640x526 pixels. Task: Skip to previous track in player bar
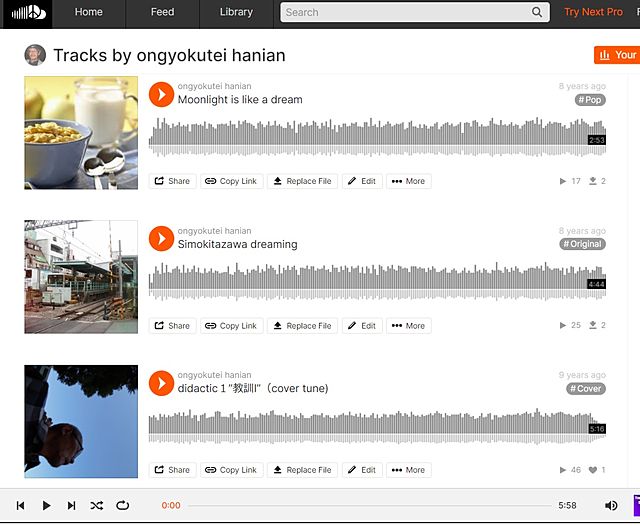point(20,506)
